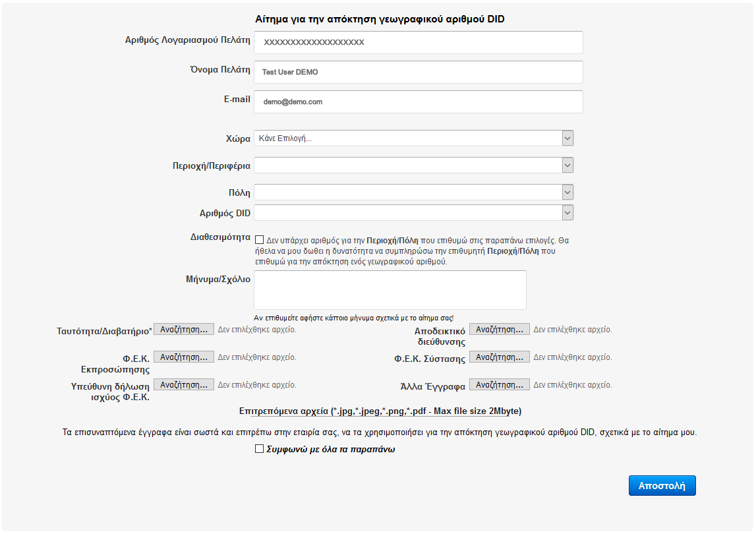Image resolution: width=756 pixels, height=534 pixels.
Task: Click the Αριθμός Λογαριασμού Πελάτη field
Action: [x=419, y=43]
